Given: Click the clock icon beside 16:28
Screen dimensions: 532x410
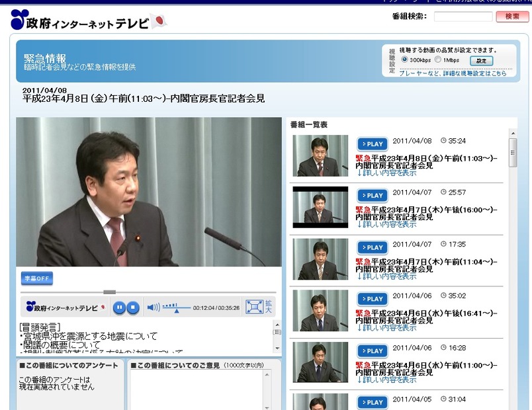Looking at the screenshot, I should (x=443, y=347).
